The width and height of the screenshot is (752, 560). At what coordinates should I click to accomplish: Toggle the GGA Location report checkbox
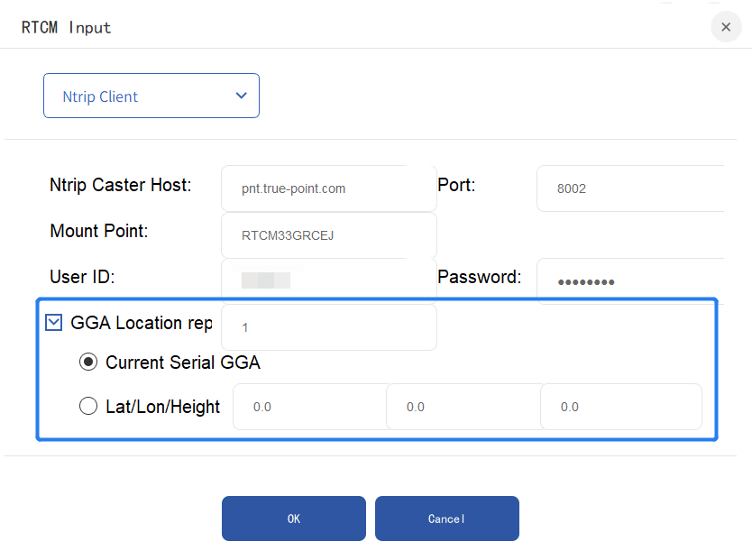(x=54, y=322)
